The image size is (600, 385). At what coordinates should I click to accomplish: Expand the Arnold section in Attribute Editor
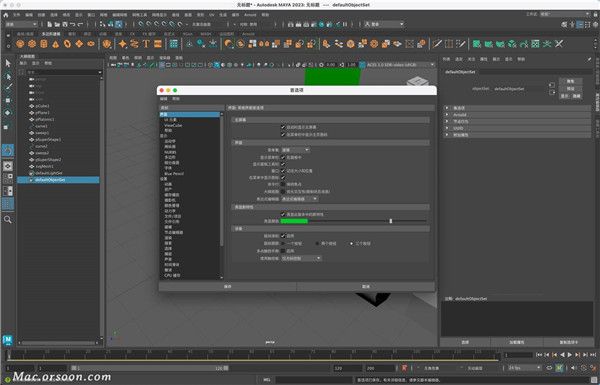[518, 115]
